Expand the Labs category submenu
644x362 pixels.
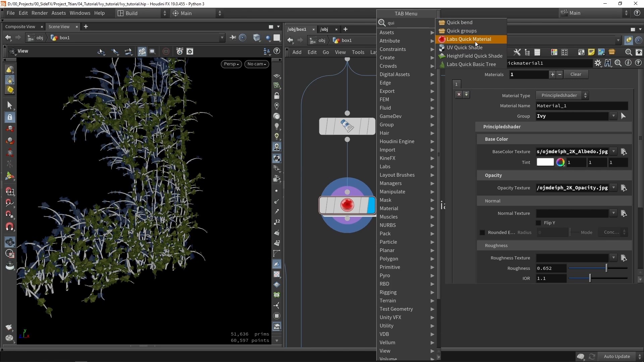(407, 167)
